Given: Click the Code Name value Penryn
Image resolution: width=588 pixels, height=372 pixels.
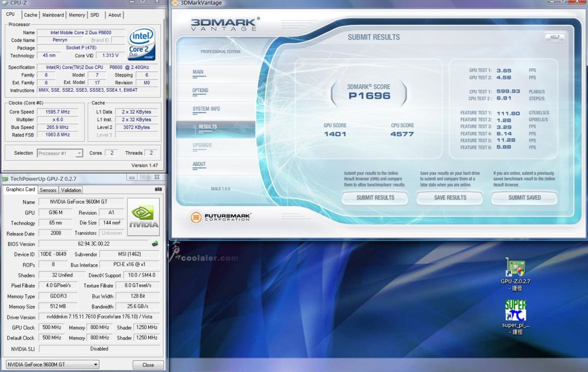Looking at the screenshot, I should [x=60, y=40].
